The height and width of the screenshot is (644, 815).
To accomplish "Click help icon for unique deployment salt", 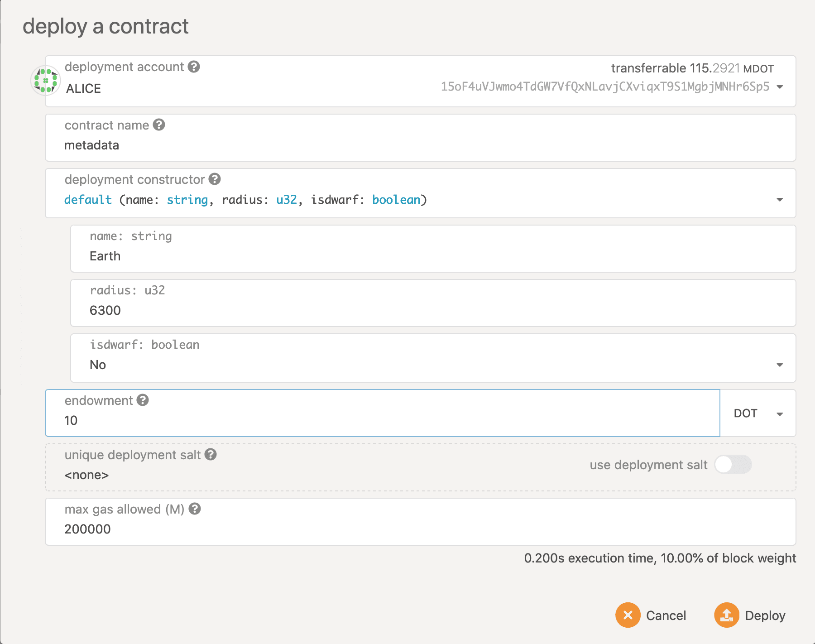I will pos(211,454).
